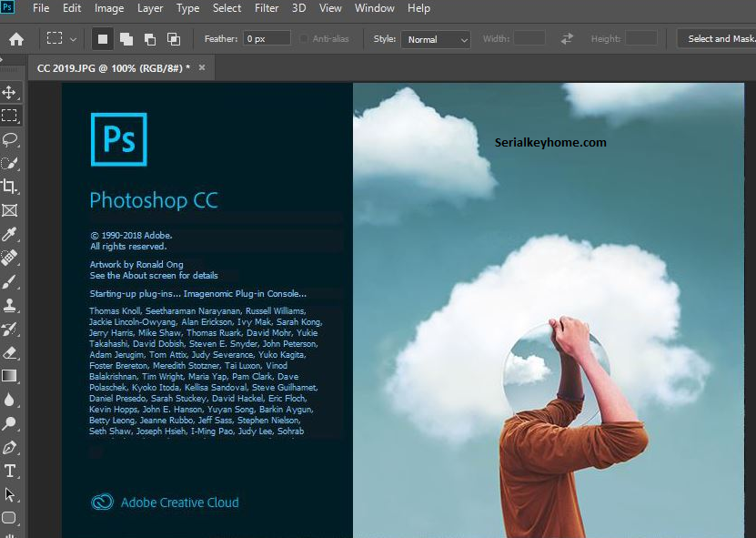
Task: Select the Brush tool
Action: (10, 281)
